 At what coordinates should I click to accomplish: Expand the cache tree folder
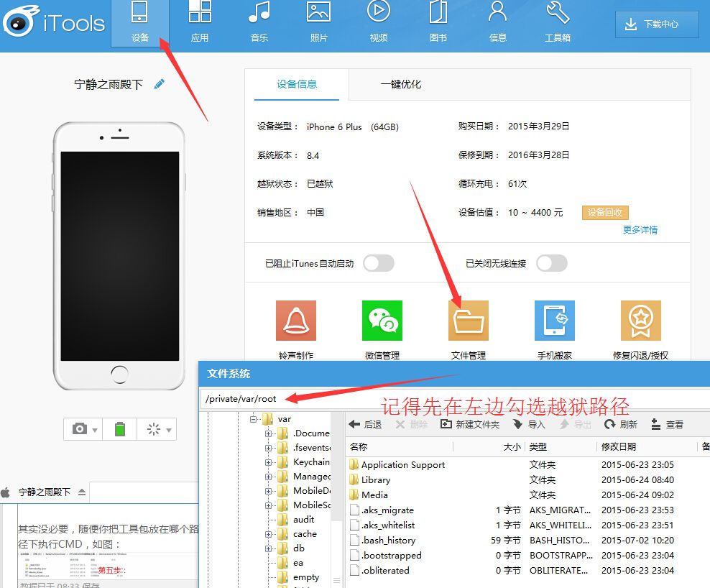(x=269, y=534)
